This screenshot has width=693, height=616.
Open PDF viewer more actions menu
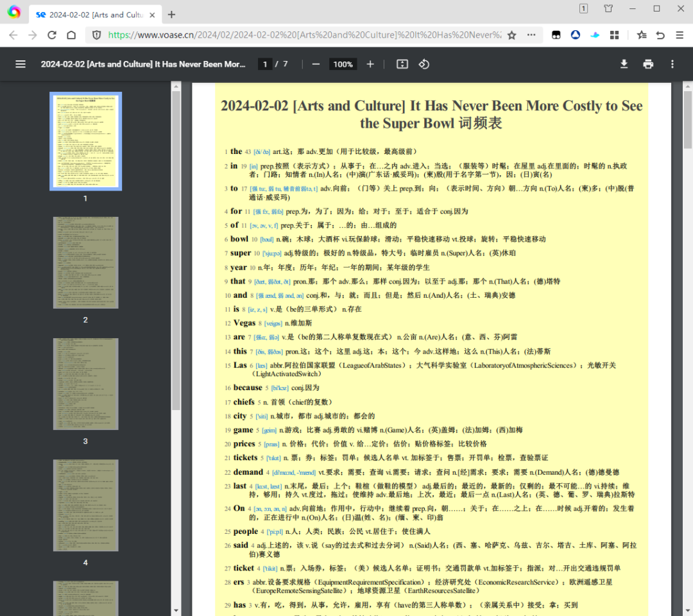click(x=672, y=64)
